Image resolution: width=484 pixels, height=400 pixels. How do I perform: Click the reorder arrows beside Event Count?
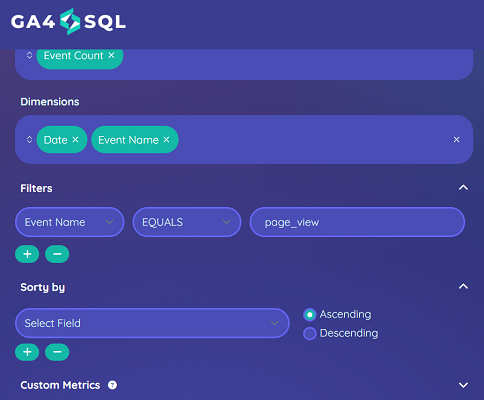[x=29, y=55]
